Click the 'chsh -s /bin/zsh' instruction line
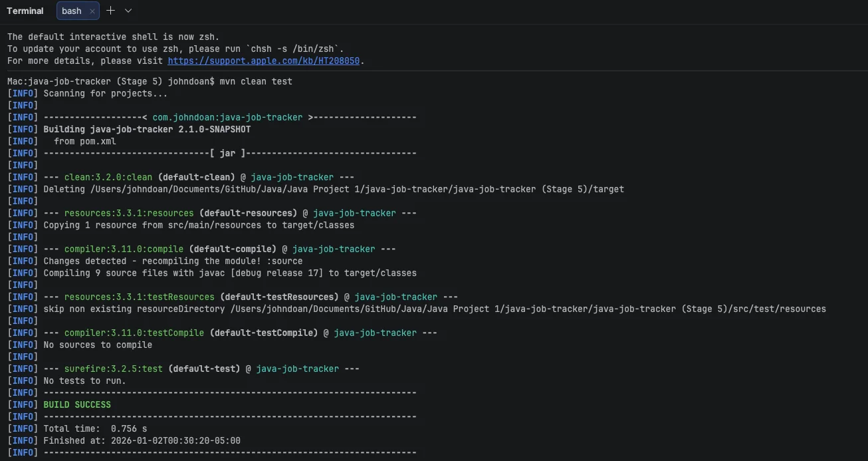This screenshot has height=461, width=868. click(175, 49)
